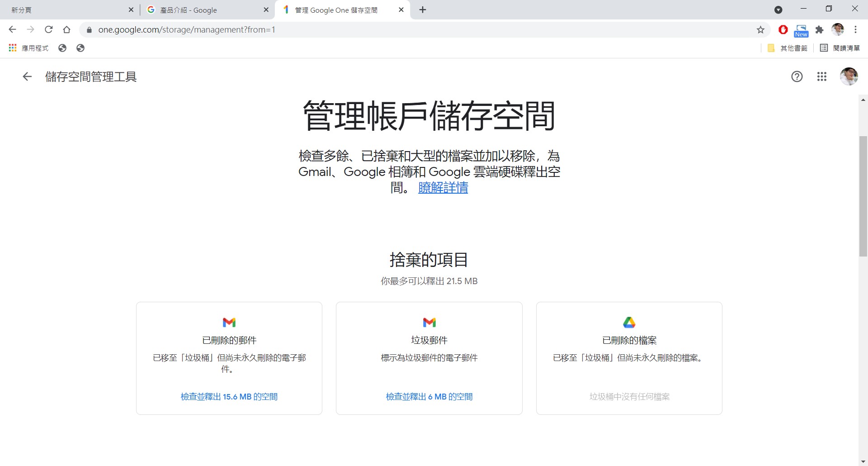Click 檢查並釋出 15.6 MB 的空間 link
The height and width of the screenshot is (466, 868).
pos(229,397)
